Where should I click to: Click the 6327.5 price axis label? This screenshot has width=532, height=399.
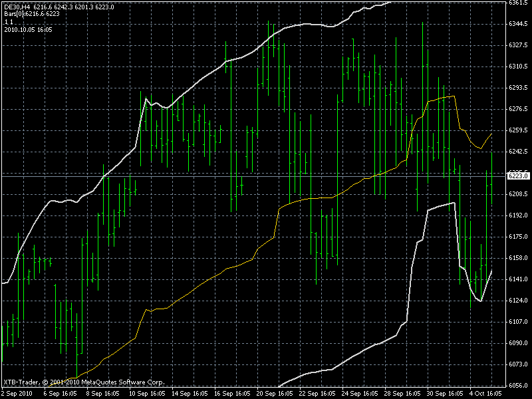click(x=518, y=45)
